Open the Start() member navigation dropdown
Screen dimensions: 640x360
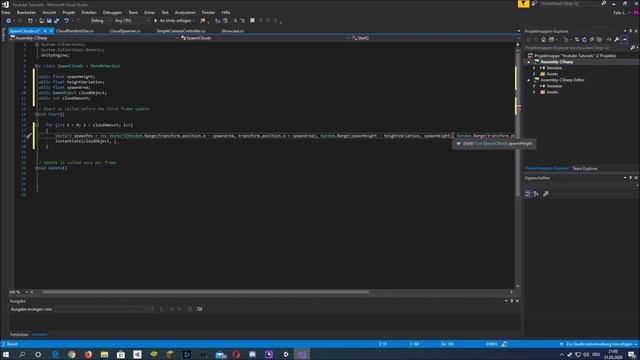point(436,38)
